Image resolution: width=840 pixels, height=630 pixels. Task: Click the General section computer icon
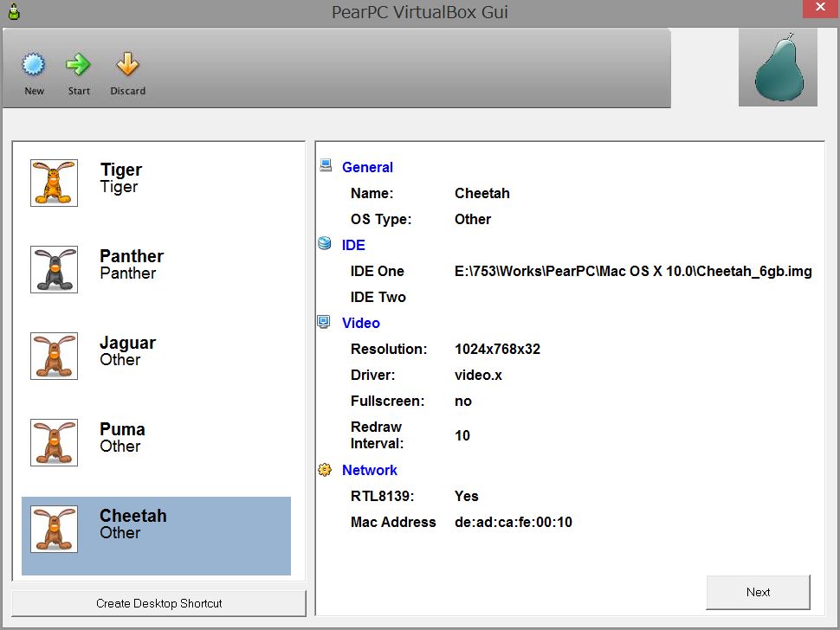point(326,165)
